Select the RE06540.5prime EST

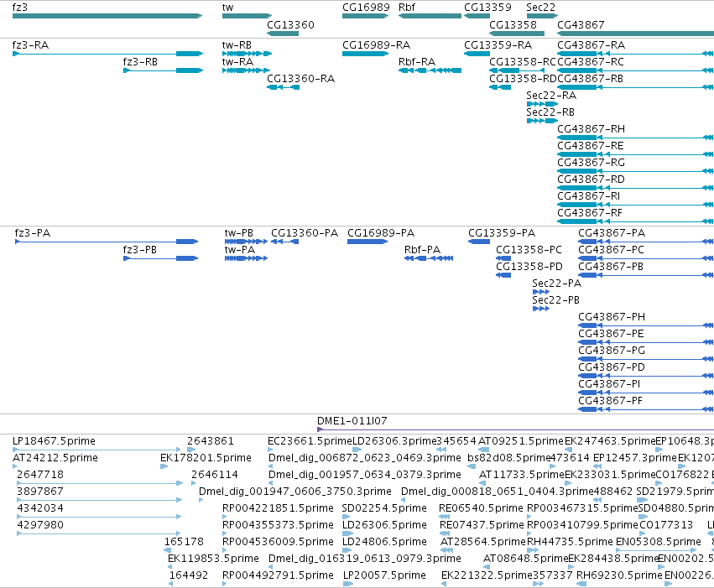[x=444, y=517]
